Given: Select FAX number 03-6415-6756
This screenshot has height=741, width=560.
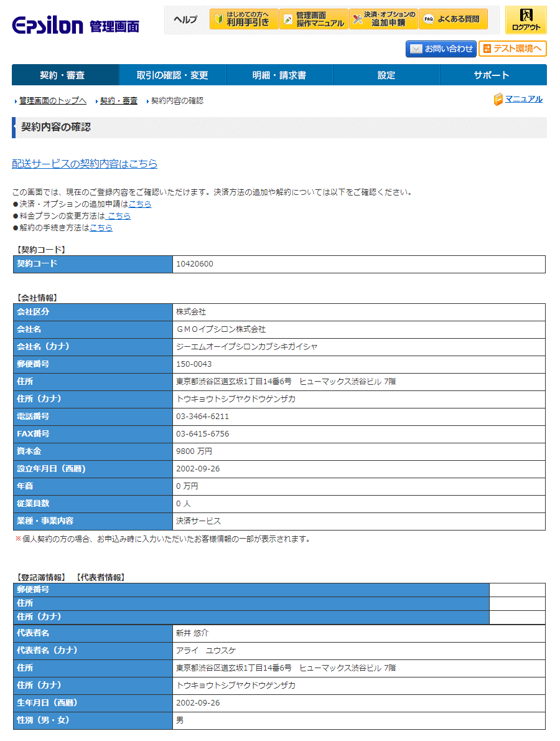Looking at the screenshot, I should pos(203,434).
